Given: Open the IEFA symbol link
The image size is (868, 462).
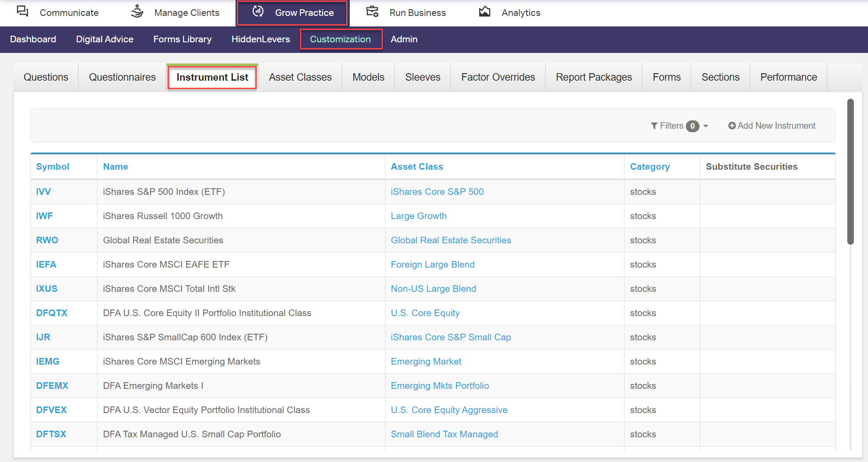Looking at the screenshot, I should point(46,265).
